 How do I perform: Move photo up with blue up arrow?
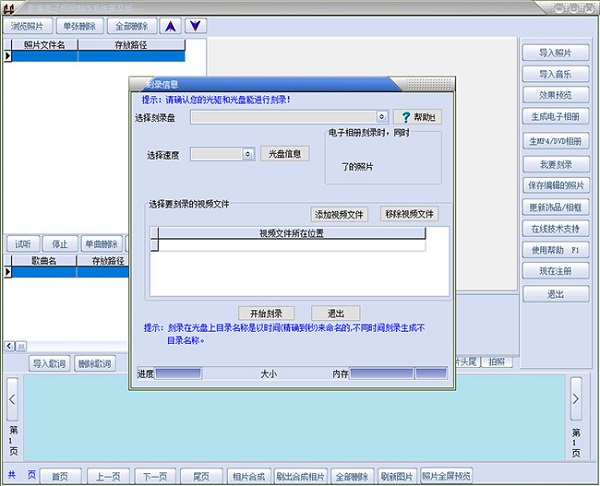(x=171, y=26)
